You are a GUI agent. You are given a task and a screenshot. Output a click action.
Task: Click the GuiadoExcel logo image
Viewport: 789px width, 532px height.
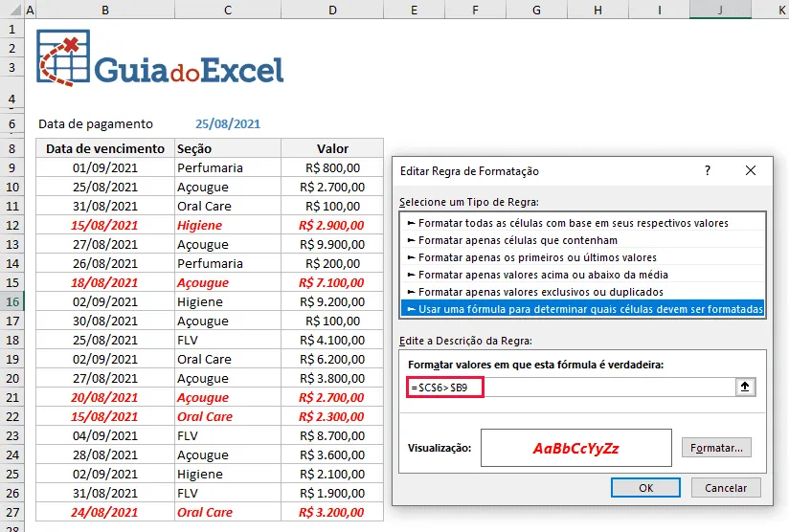click(161, 58)
